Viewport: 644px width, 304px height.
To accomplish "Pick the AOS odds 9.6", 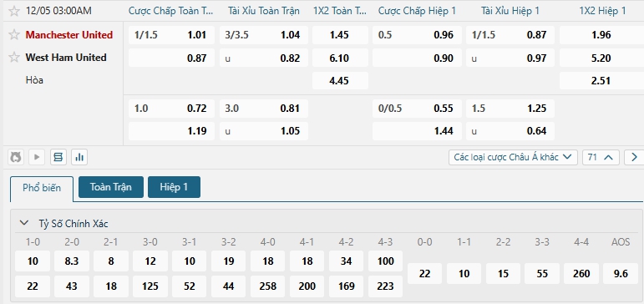I will click(x=620, y=274).
